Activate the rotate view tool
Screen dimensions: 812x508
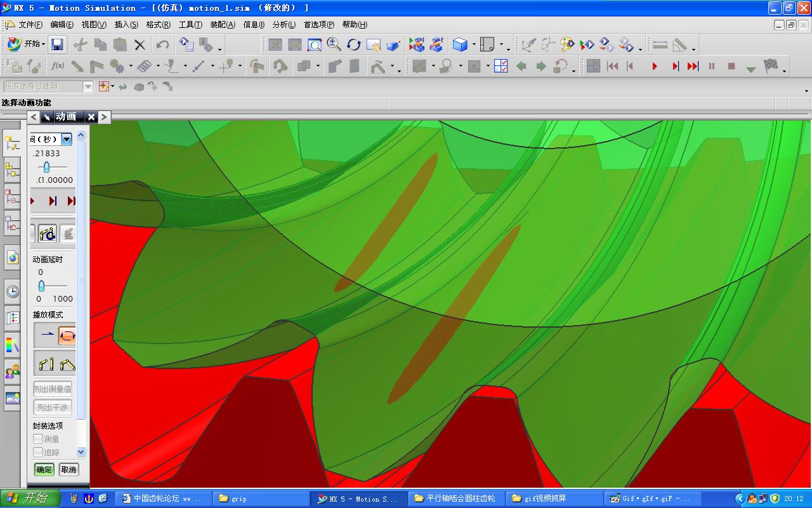[353, 44]
